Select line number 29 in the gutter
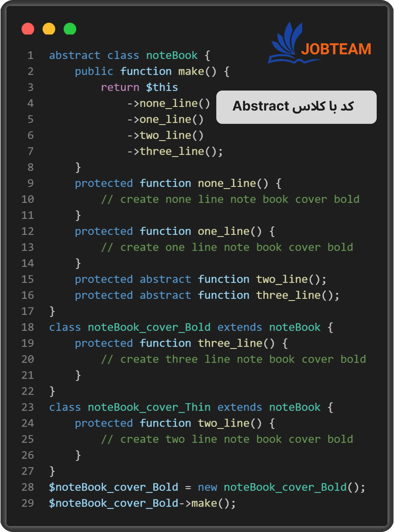The height and width of the screenshot is (532, 394). coord(28,503)
